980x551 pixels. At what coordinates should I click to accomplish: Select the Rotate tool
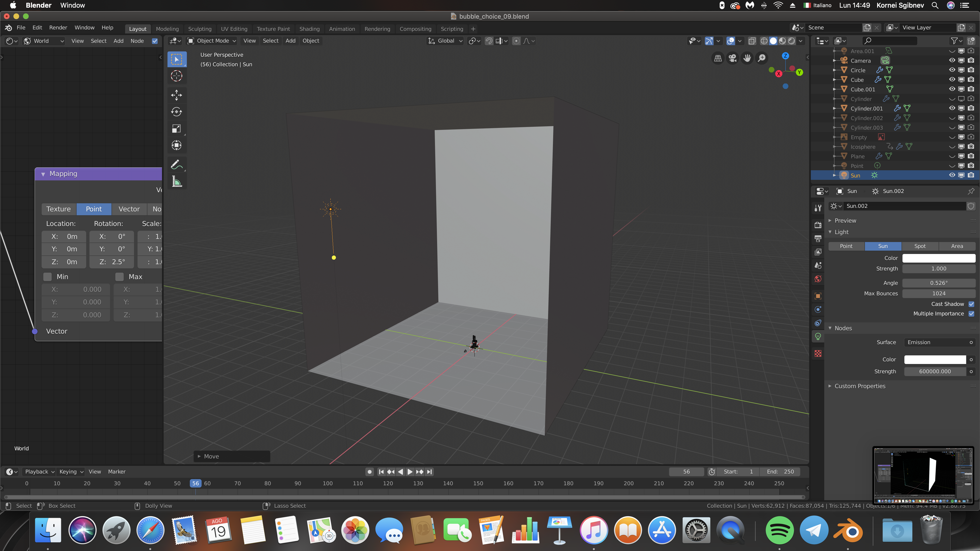(x=176, y=112)
